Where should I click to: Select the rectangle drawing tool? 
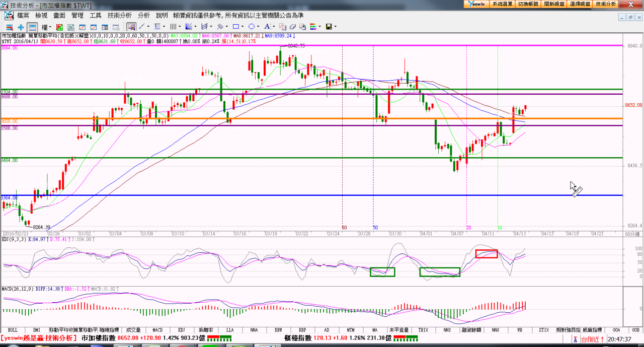pos(235,27)
